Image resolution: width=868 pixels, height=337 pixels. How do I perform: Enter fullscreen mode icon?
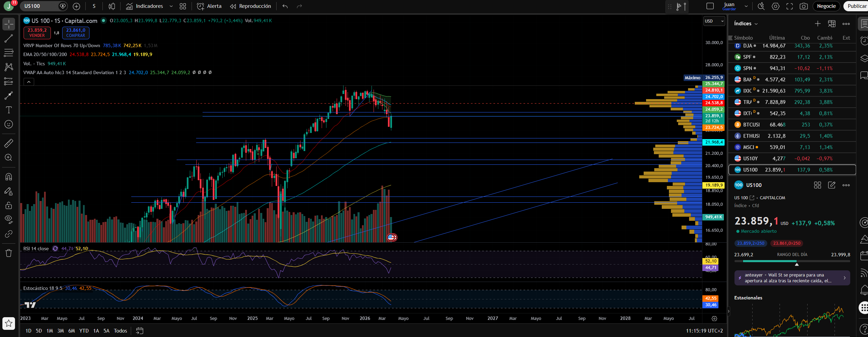[789, 6]
